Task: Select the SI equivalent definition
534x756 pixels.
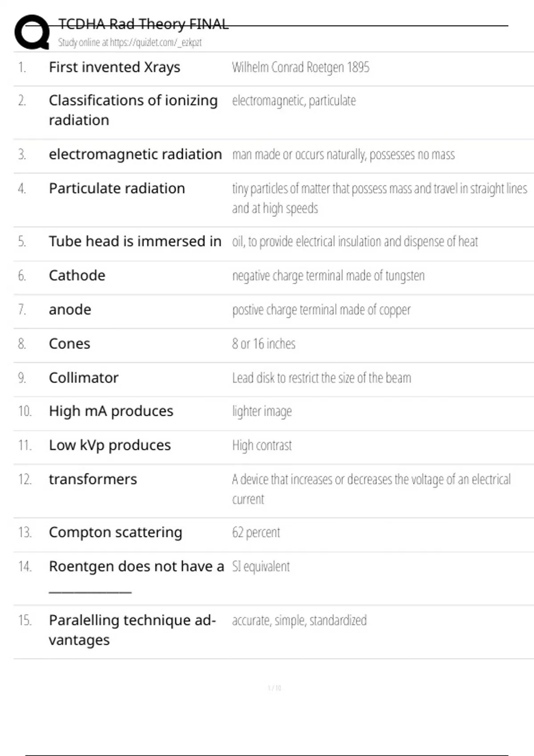Action: pos(261,567)
